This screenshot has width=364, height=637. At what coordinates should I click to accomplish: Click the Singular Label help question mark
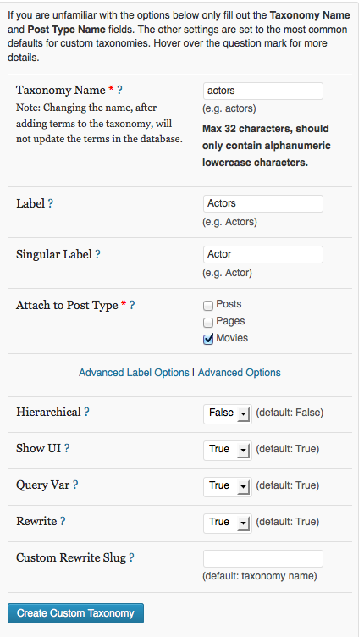[x=98, y=254]
